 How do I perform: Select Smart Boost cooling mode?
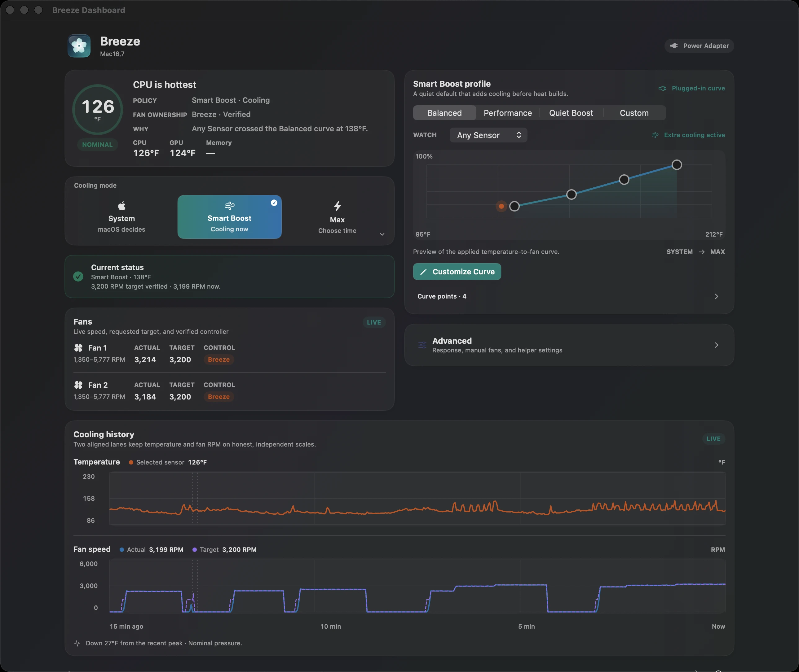point(229,217)
